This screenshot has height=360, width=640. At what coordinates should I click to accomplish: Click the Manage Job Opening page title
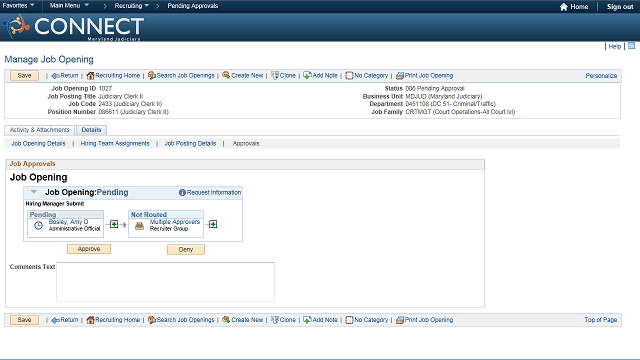(x=49, y=60)
